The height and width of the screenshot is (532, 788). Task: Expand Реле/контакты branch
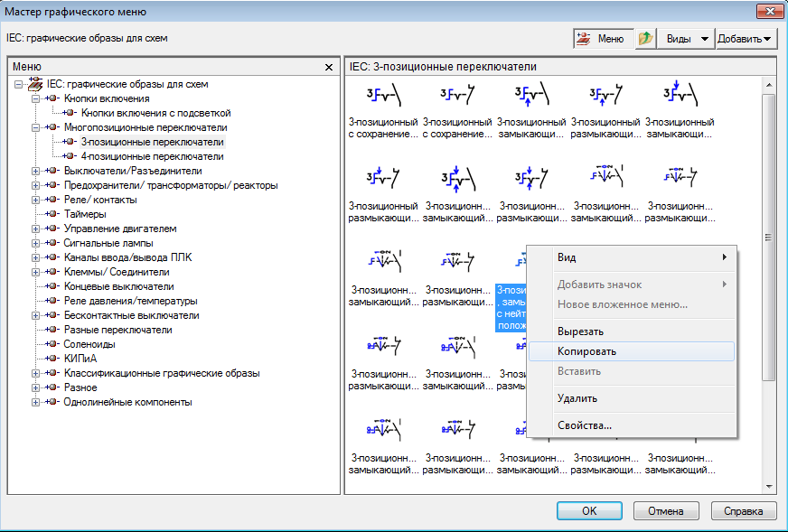click(35, 200)
